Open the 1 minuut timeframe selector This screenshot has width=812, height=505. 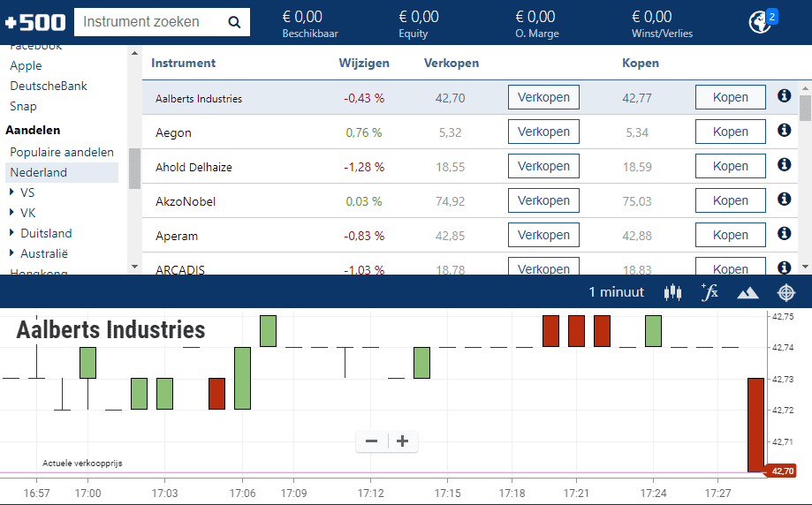pos(617,292)
